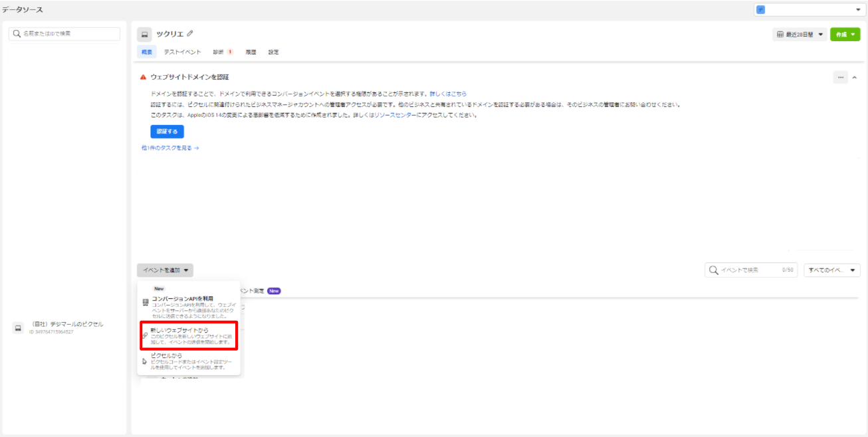Screen dimensions: 868x437
Task: Click the cursor icon beside ピクセルから
Action: coord(145,361)
